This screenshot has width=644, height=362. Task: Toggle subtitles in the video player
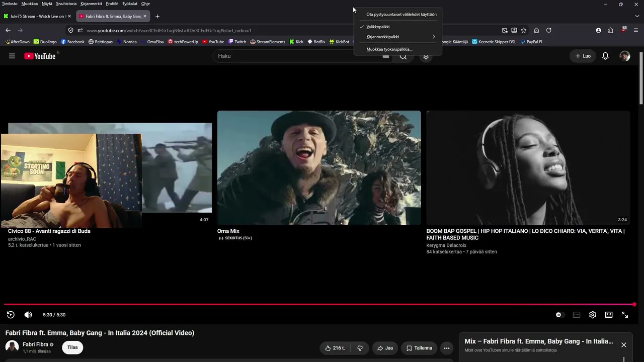click(x=577, y=315)
